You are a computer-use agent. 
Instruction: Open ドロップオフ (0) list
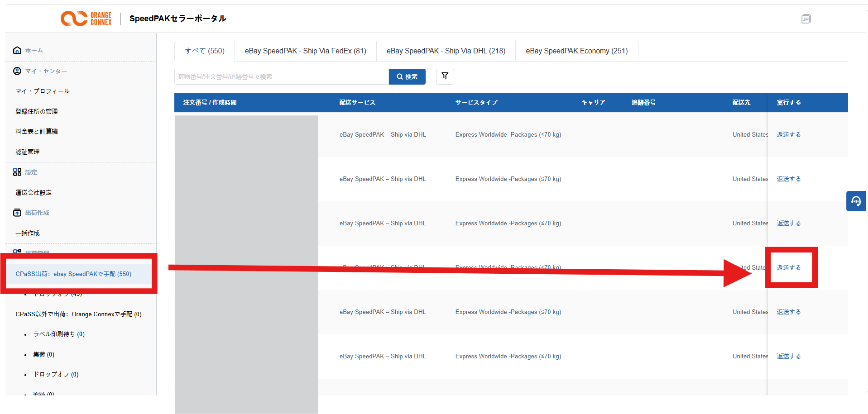pyautogui.click(x=56, y=374)
